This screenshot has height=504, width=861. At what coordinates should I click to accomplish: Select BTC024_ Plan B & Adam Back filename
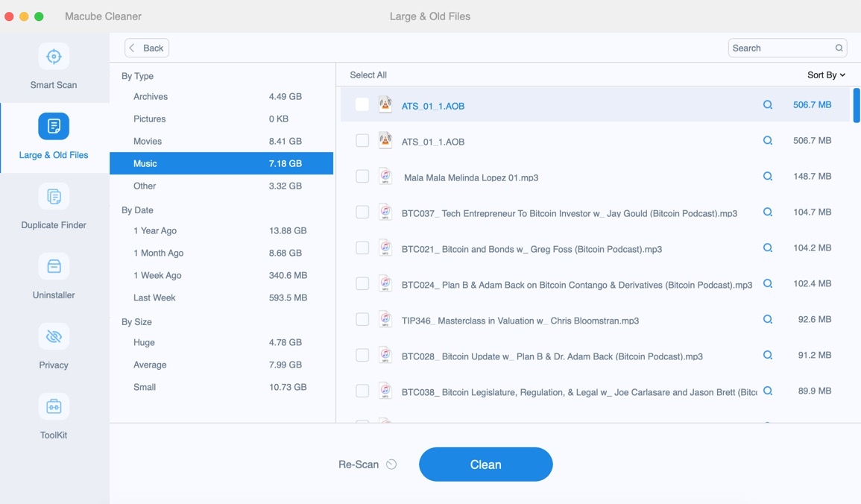(x=576, y=285)
